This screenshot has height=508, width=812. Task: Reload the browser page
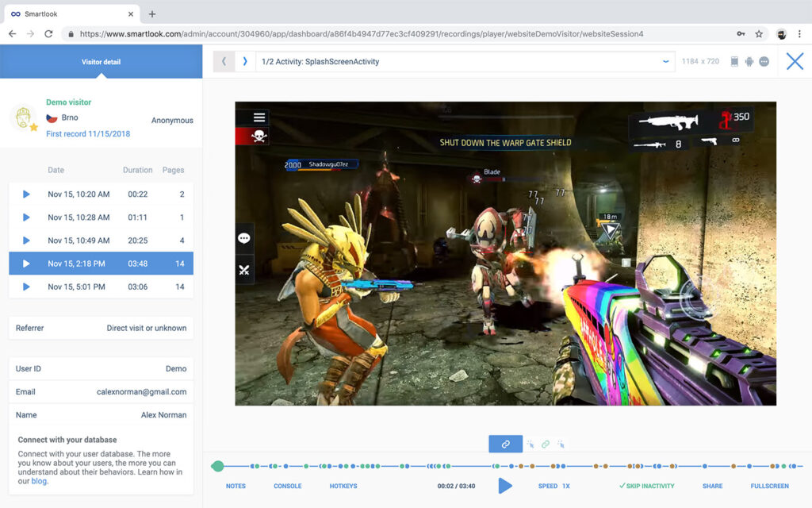pyautogui.click(x=48, y=33)
